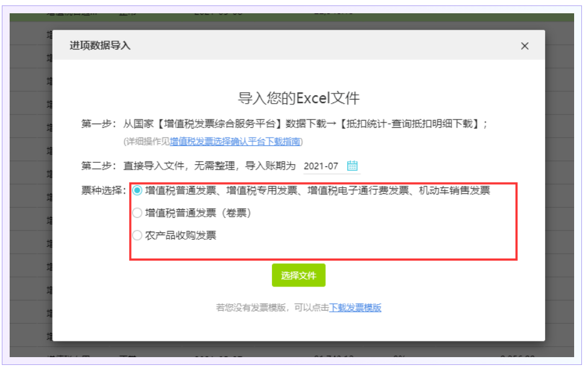Close the 进项数据导入 dialog
Viewport: 588px width, 371px height.
524,46
